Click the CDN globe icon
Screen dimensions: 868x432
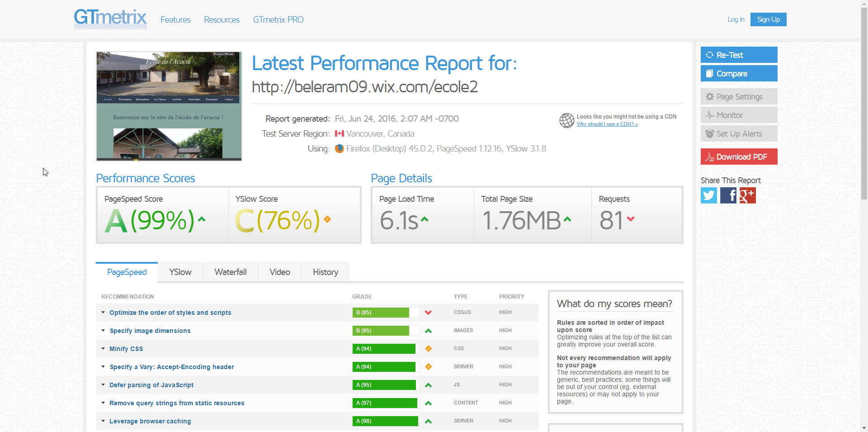pyautogui.click(x=567, y=120)
